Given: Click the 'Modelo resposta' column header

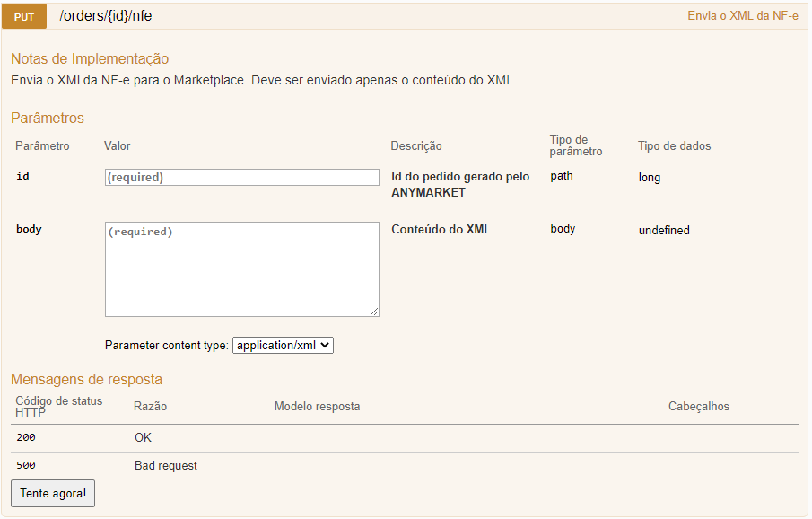Looking at the screenshot, I should pos(317,406).
